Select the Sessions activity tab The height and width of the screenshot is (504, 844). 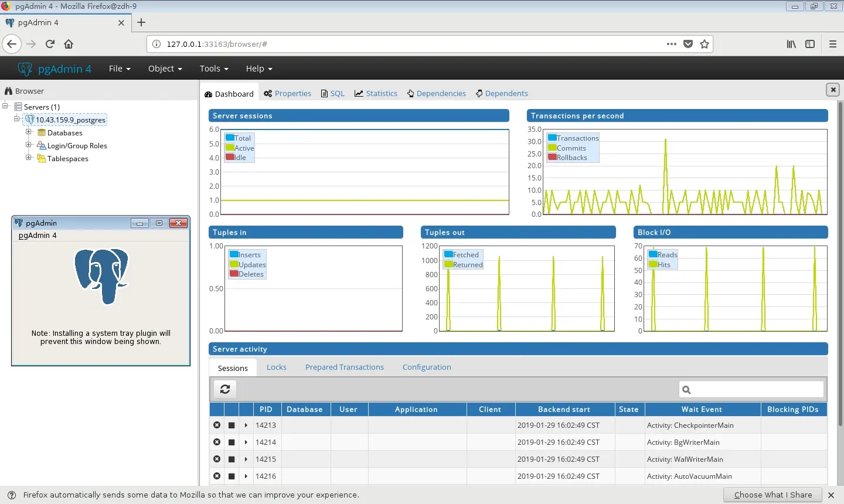click(x=233, y=367)
